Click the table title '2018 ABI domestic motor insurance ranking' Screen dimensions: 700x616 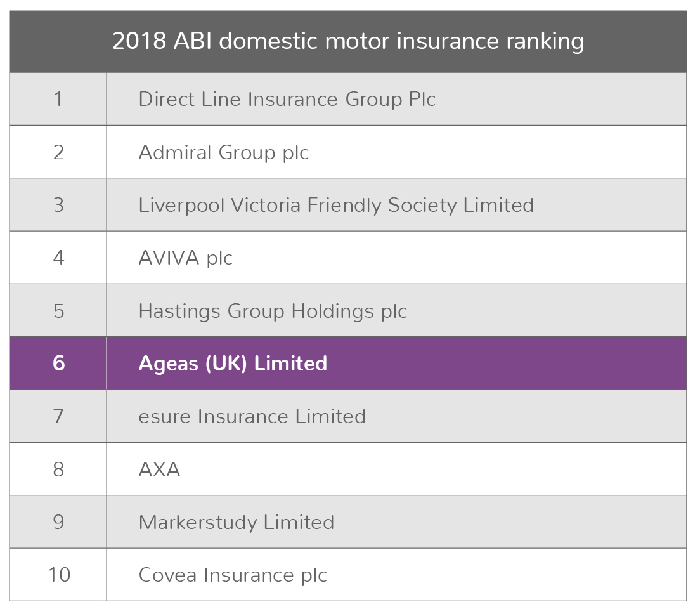coord(347,41)
